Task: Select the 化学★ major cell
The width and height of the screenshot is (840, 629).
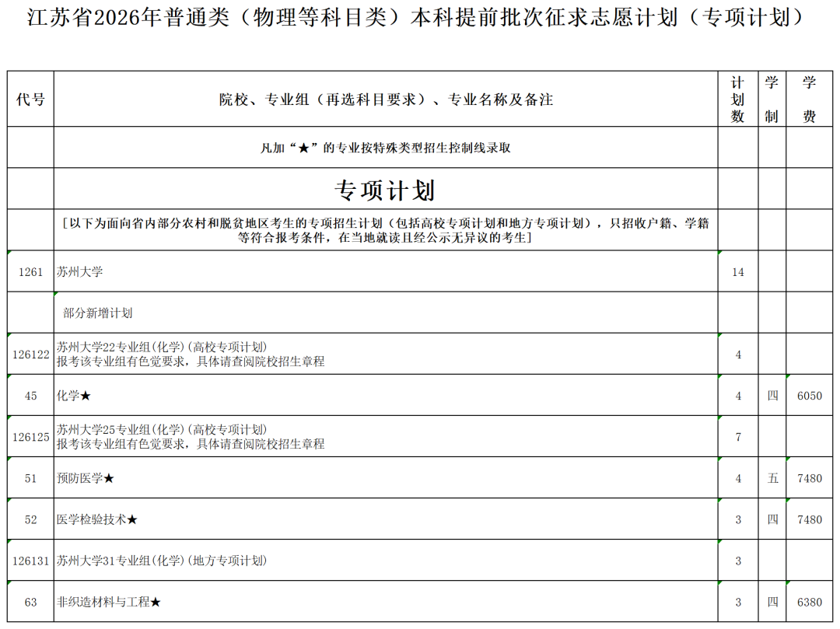Action: click(x=386, y=395)
